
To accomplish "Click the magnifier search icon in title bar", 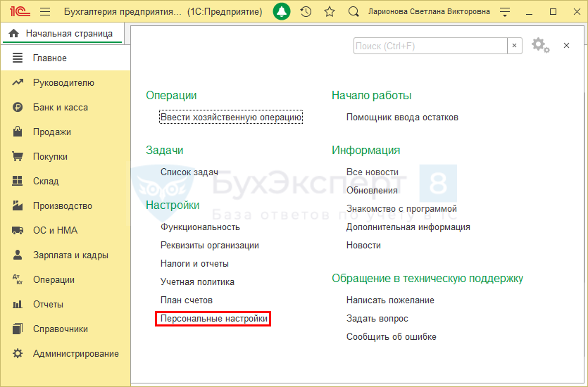I will tap(354, 12).
